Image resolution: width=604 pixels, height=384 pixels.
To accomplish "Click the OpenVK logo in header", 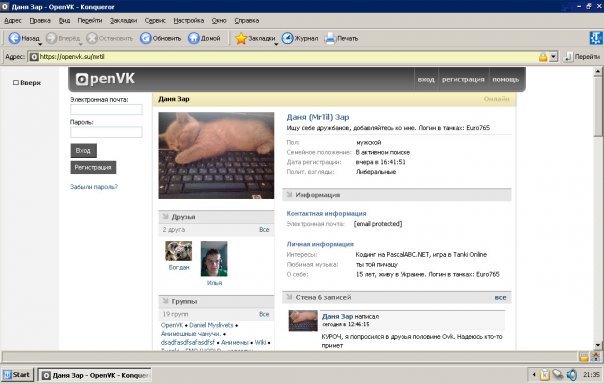I will pyautogui.click(x=105, y=79).
